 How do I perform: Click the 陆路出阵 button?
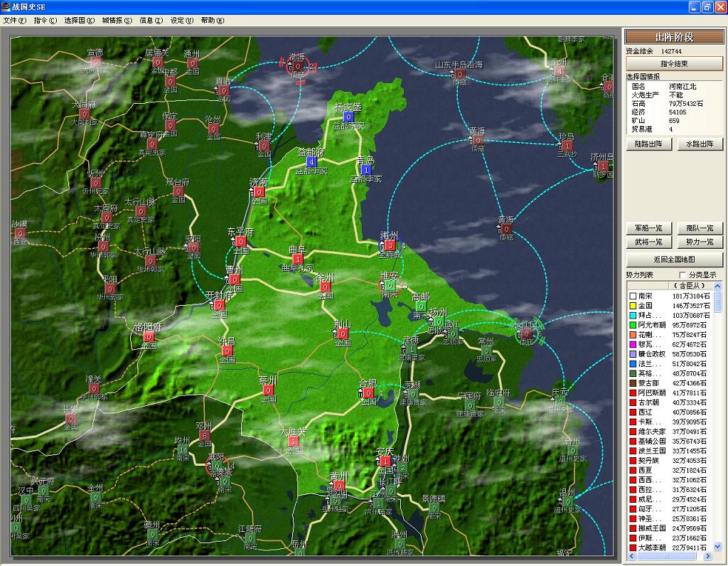648,144
